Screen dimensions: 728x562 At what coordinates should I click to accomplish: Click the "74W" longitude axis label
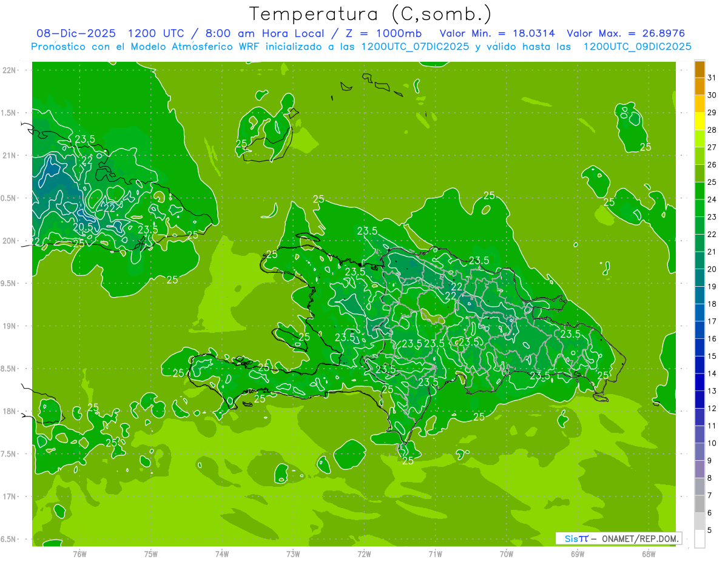(222, 554)
